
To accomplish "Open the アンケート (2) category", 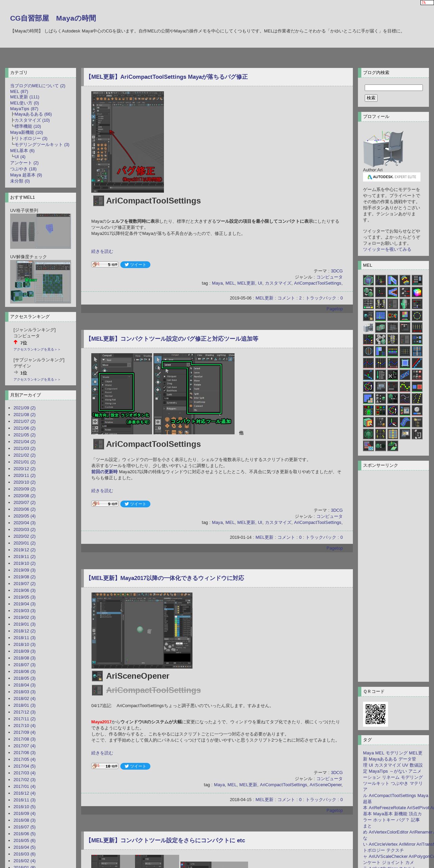I will click(x=24, y=163).
